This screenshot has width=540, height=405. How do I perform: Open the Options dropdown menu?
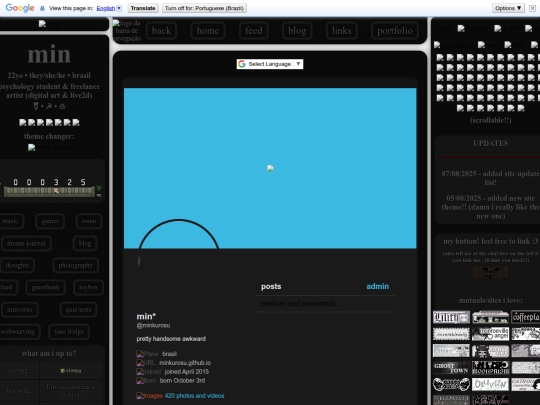coord(508,8)
